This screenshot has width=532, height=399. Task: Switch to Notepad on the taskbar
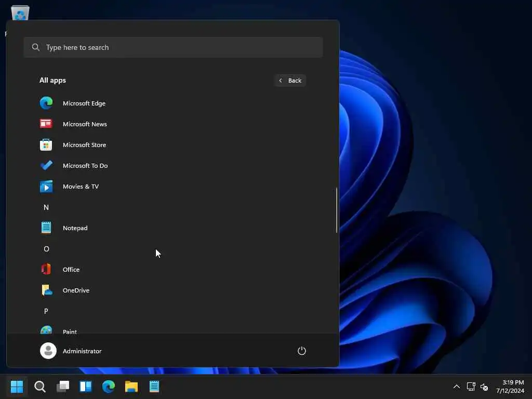[154, 387]
